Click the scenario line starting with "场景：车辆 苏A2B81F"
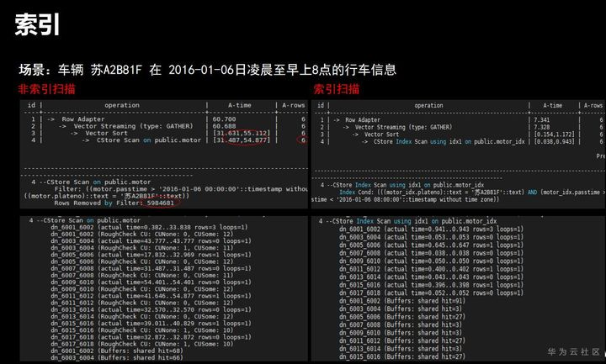The image size is (606, 364). tap(208, 70)
